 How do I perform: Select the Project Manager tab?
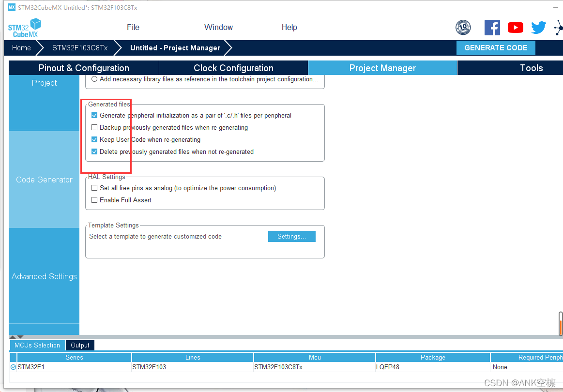pyautogui.click(x=382, y=68)
